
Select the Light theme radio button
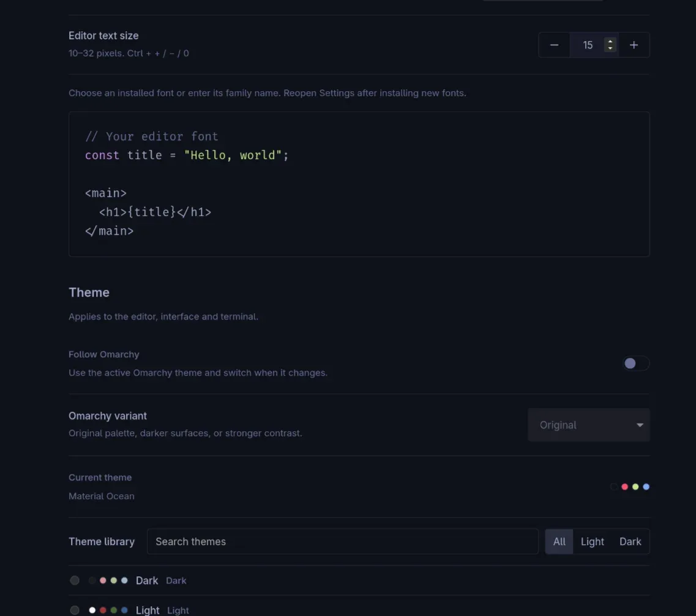(75, 610)
